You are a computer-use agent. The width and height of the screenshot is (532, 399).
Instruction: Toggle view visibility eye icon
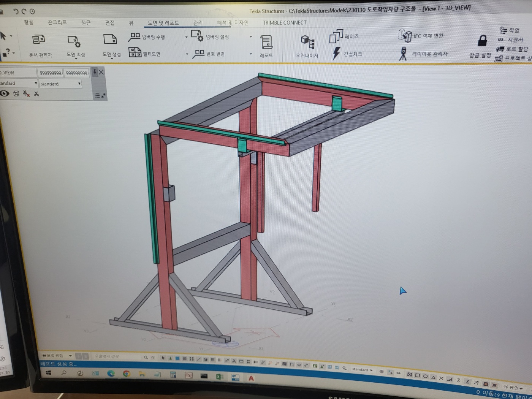click(x=5, y=93)
